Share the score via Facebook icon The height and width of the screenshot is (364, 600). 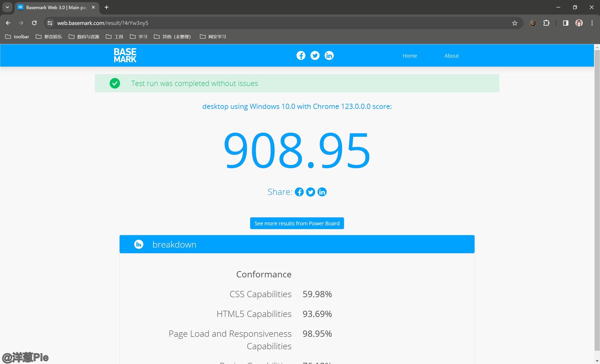299,192
